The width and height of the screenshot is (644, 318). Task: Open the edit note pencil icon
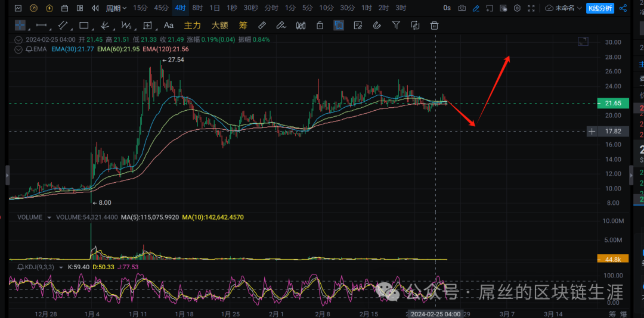(x=358, y=26)
